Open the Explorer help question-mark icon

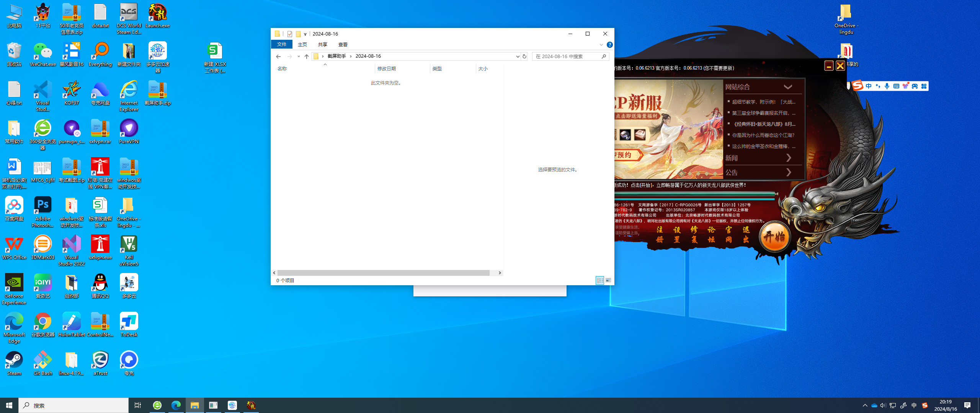click(x=610, y=45)
